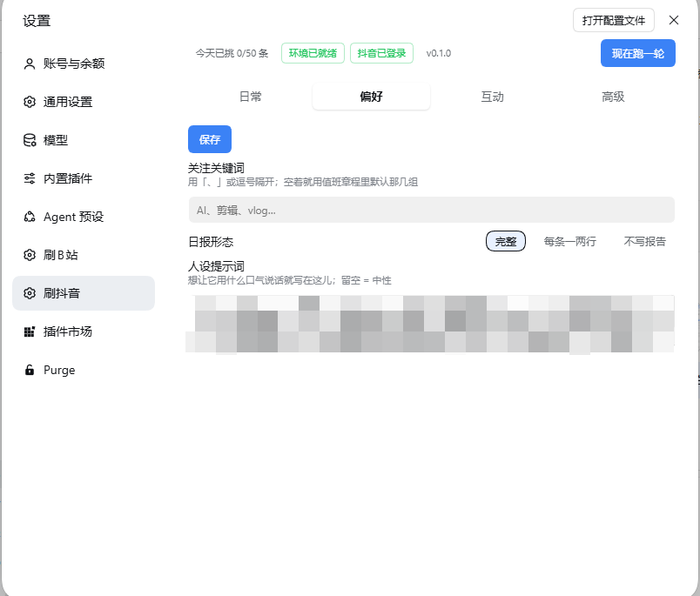
Task: Open 通用设置 settings section
Action: (84, 102)
